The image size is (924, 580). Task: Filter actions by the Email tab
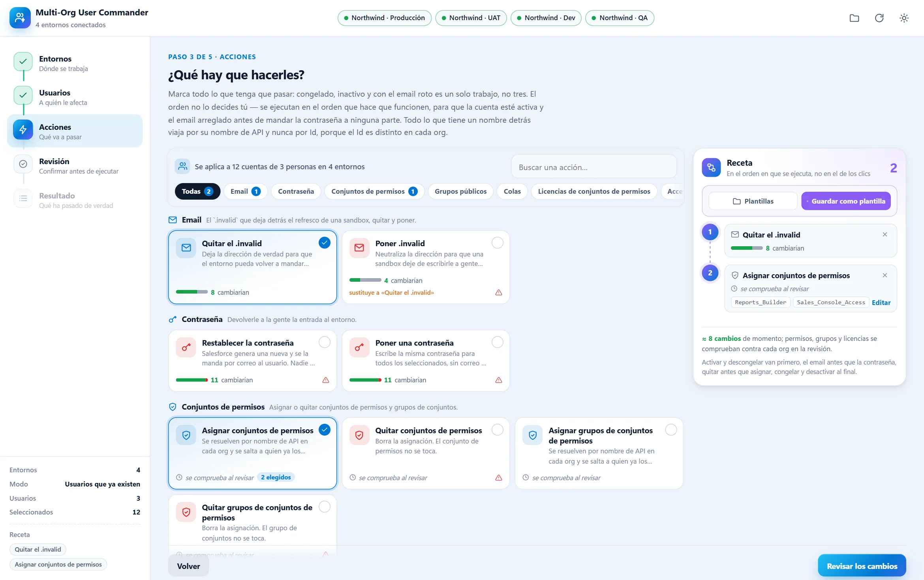click(x=245, y=191)
